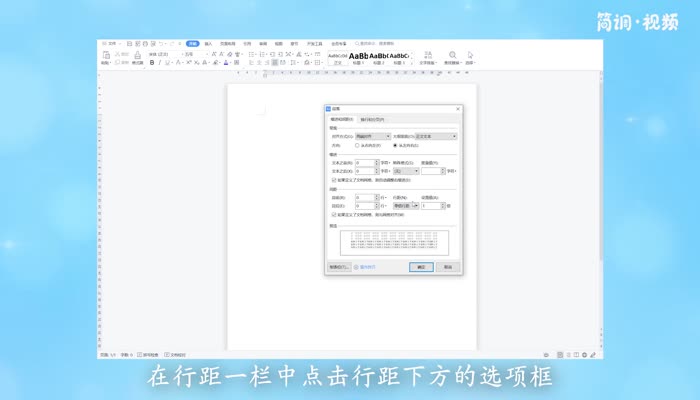Toggle bold formatting in the ribbon

click(152, 62)
